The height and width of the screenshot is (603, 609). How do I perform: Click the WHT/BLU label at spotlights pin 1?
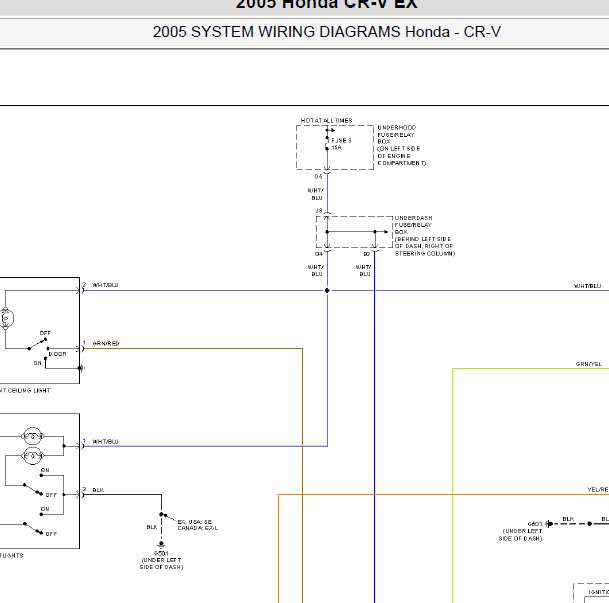tap(105, 441)
